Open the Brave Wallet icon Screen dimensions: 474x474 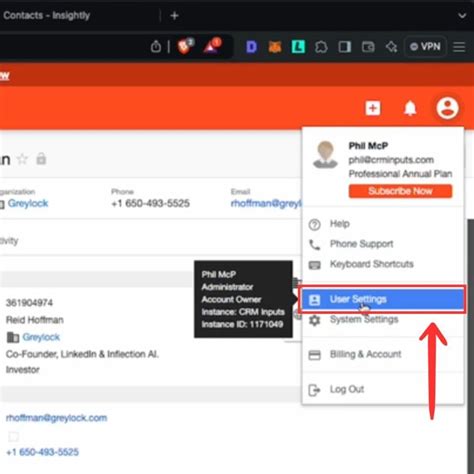368,47
